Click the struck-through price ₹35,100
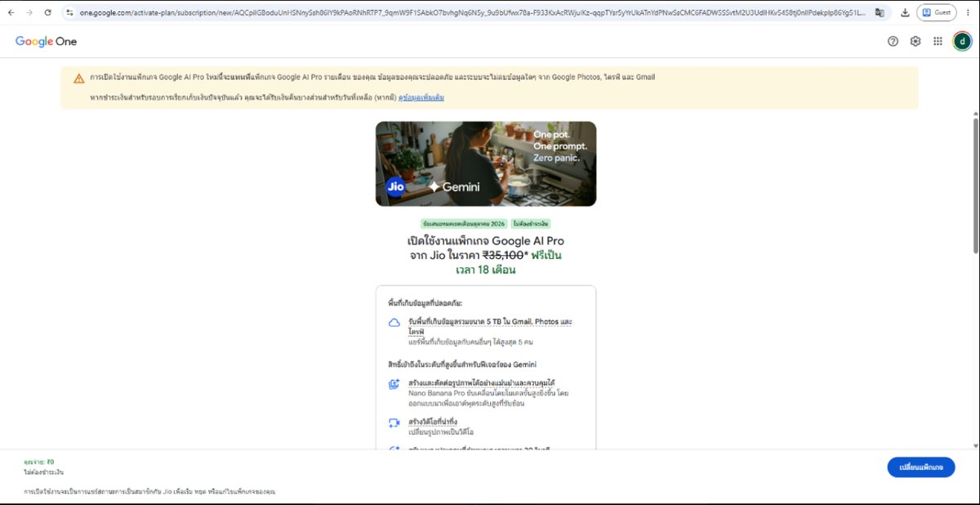 (x=502, y=255)
